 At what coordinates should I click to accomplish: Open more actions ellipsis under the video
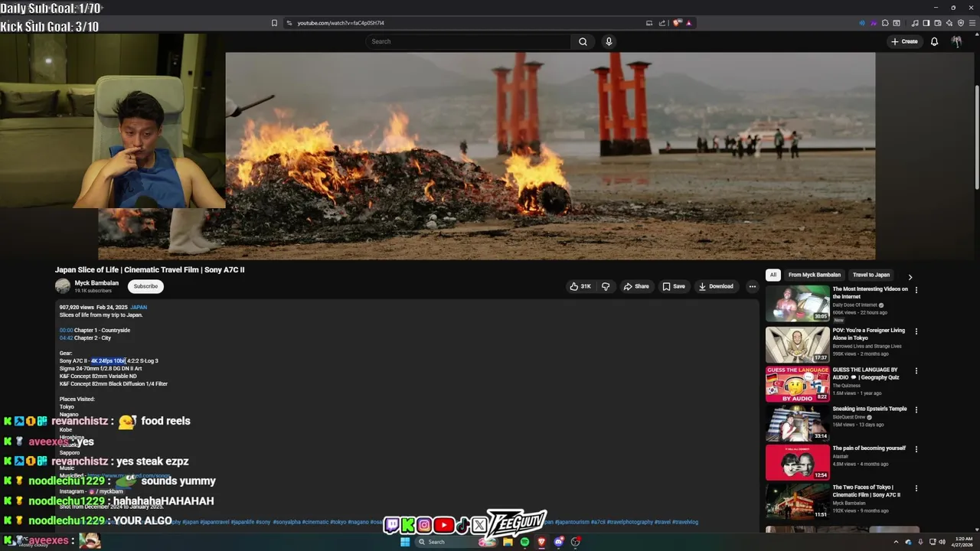(x=752, y=286)
